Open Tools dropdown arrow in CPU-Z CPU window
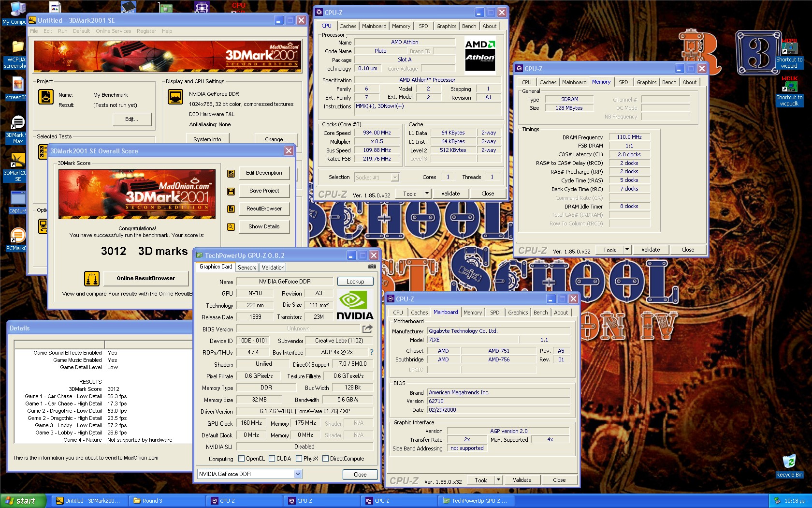Image resolution: width=812 pixels, height=508 pixels. coord(426,194)
